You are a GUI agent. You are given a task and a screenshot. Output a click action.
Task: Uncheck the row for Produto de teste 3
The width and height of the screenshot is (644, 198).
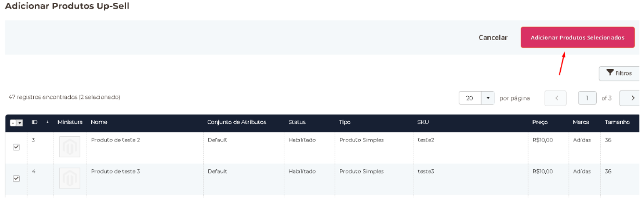(x=17, y=178)
